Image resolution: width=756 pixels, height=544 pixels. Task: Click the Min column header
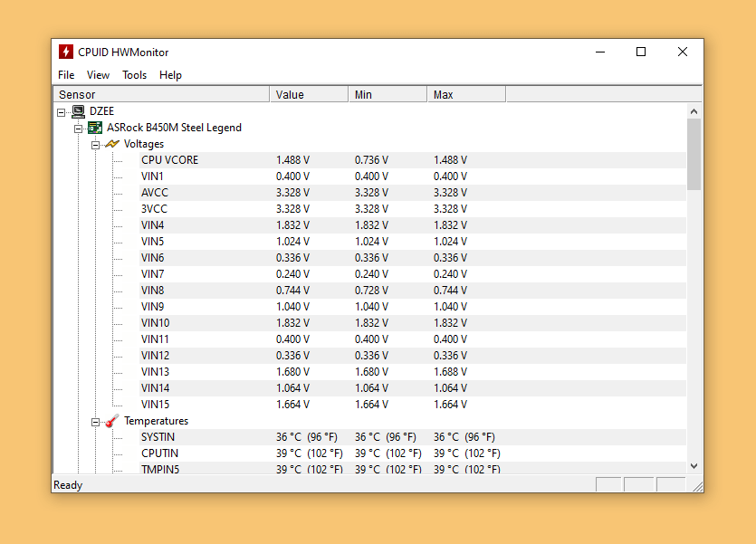tap(388, 94)
